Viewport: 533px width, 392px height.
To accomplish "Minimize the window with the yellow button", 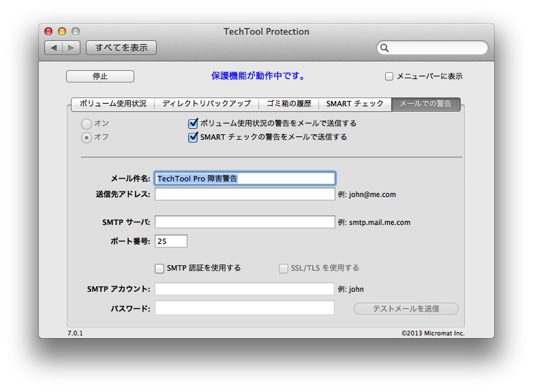I will [x=62, y=31].
